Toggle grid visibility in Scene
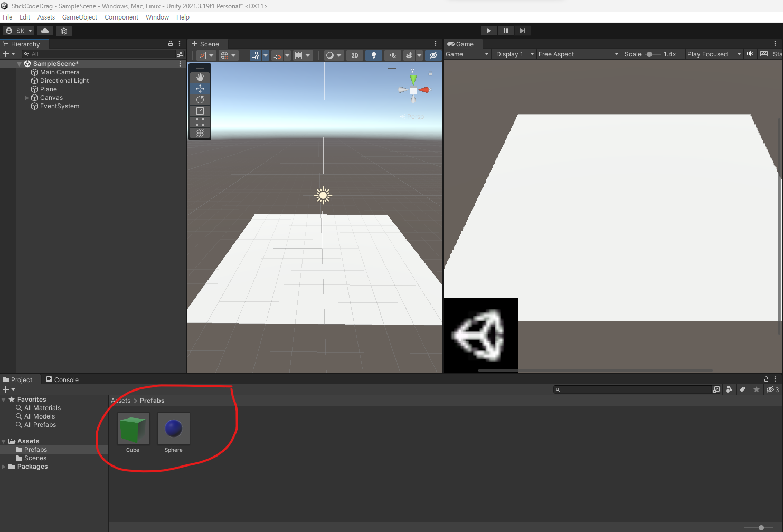Screen dimensions: 783x532 (256, 55)
